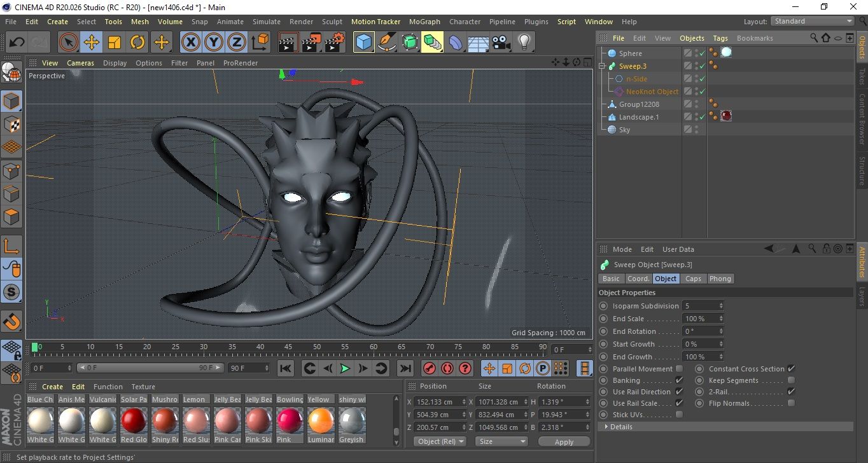Toggle the X-axis lock icon

tap(190, 43)
